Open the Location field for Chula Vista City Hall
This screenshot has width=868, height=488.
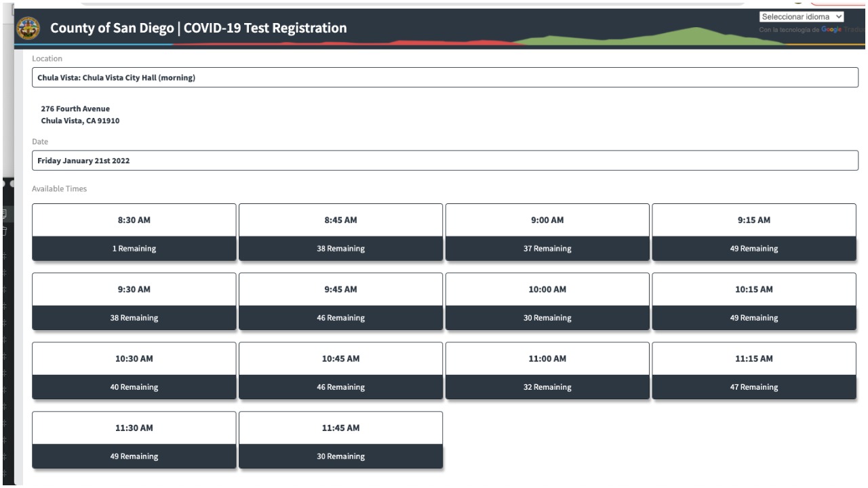[x=445, y=77]
